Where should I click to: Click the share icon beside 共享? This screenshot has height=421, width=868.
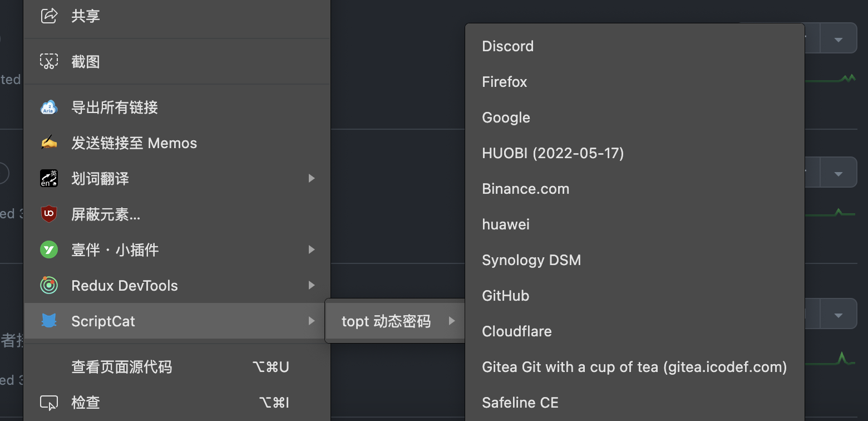coord(49,16)
